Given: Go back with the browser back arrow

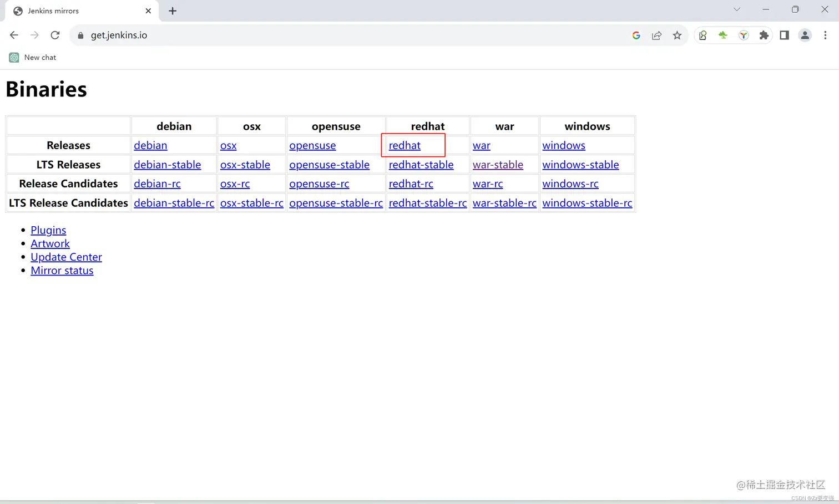Looking at the screenshot, I should tap(14, 35).
